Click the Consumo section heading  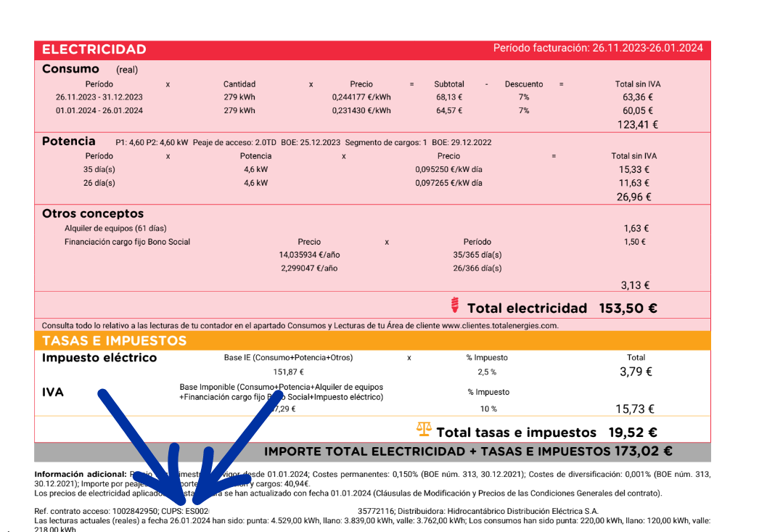(x=70, y=69)
